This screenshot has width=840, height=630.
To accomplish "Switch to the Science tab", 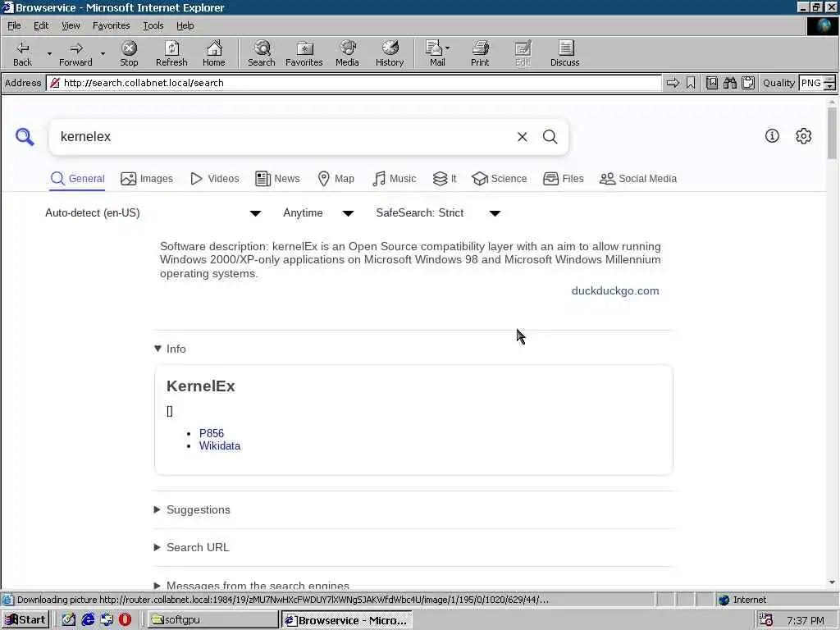I will 500,178.
